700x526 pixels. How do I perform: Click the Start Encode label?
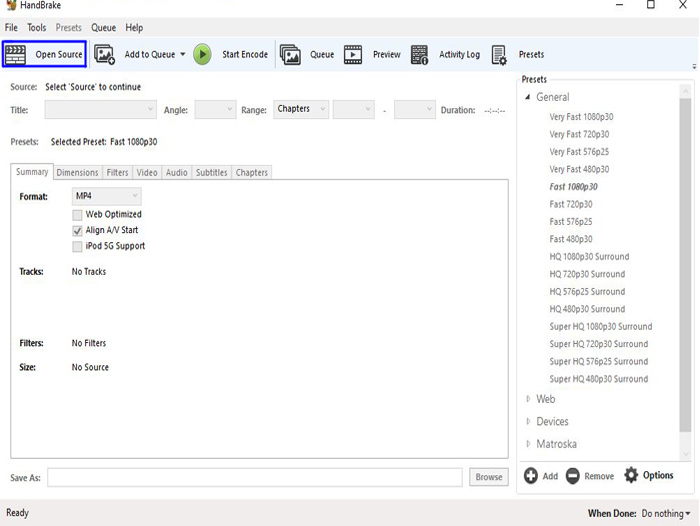pyautogui.click(x=245, y=54)
